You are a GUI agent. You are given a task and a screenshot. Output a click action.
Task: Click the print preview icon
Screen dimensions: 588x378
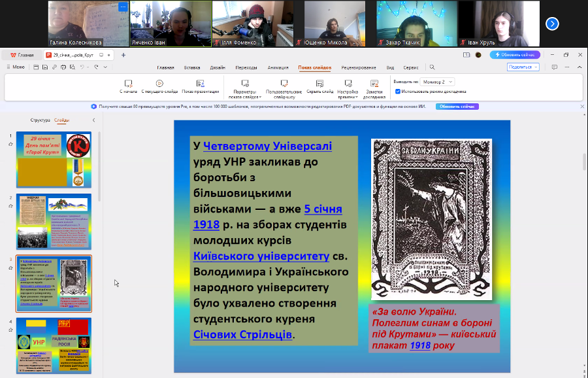[73, 67]
